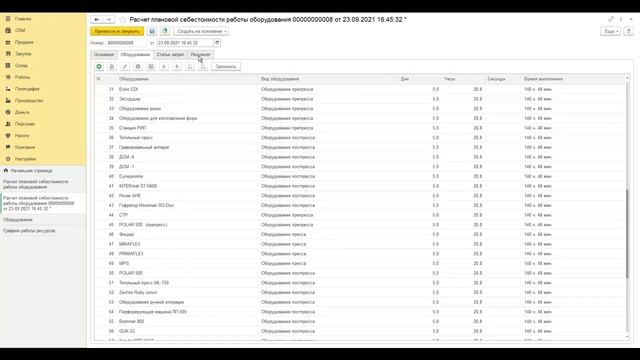Go to Продажи section
640x360 pixels.
(x=24, y=42)
